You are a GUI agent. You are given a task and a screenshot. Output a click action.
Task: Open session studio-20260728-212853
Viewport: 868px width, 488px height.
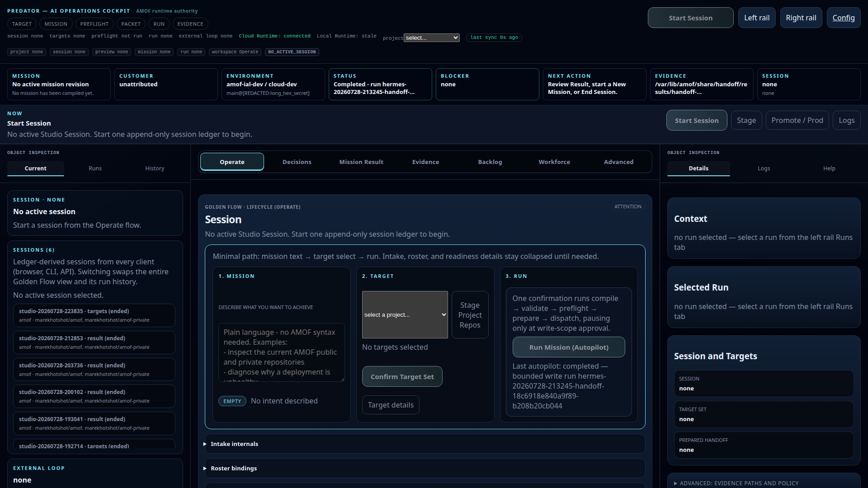[94, 343]
